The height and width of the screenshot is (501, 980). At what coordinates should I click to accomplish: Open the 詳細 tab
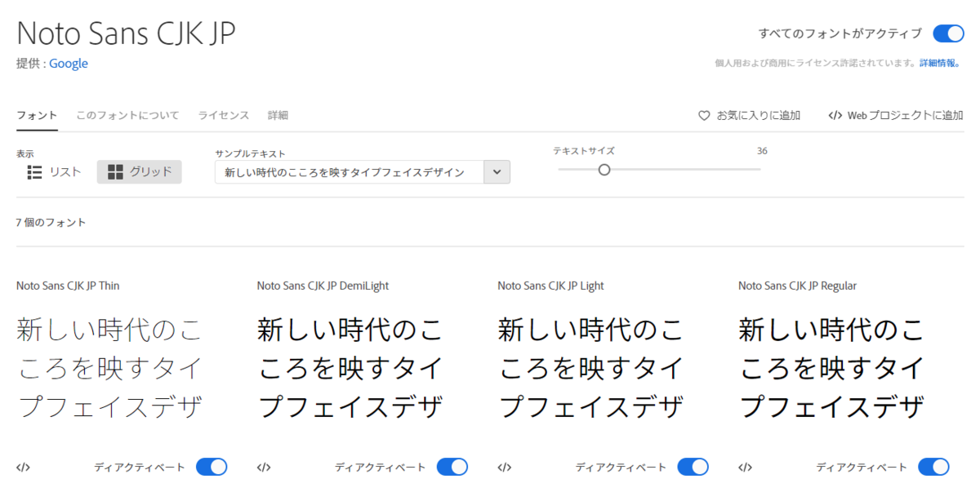[x=278, y=116]
